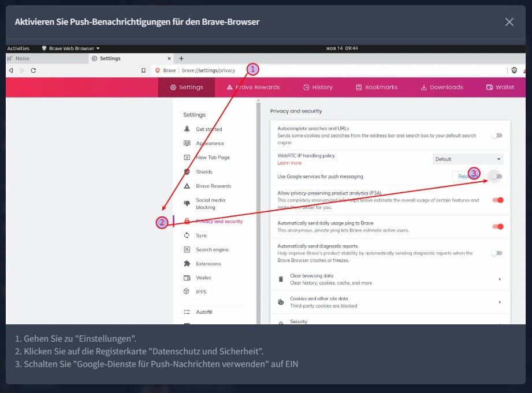
Task: Click the clock date in top bar
Action: (342, 48)
